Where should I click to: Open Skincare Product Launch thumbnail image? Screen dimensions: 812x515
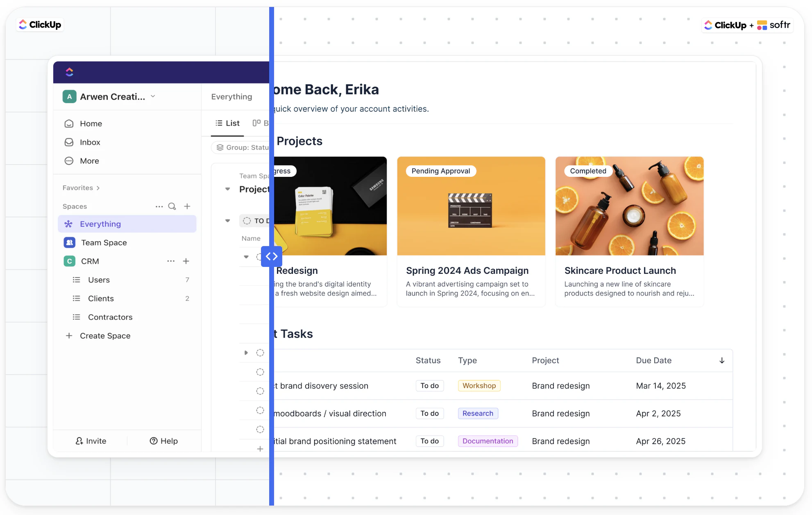tap(629, 206)
